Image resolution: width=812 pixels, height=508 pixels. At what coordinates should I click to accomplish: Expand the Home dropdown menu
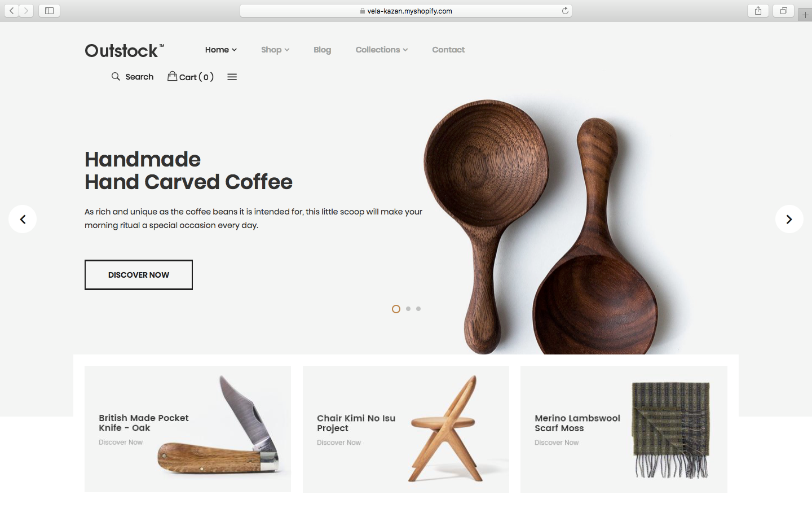pyautogui.click(x=221, y=50)
